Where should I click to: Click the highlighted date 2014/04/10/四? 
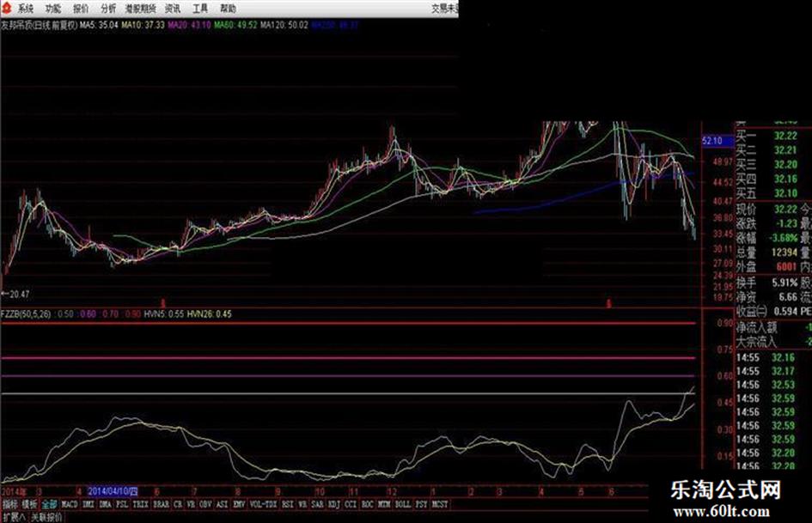point(113,491)
